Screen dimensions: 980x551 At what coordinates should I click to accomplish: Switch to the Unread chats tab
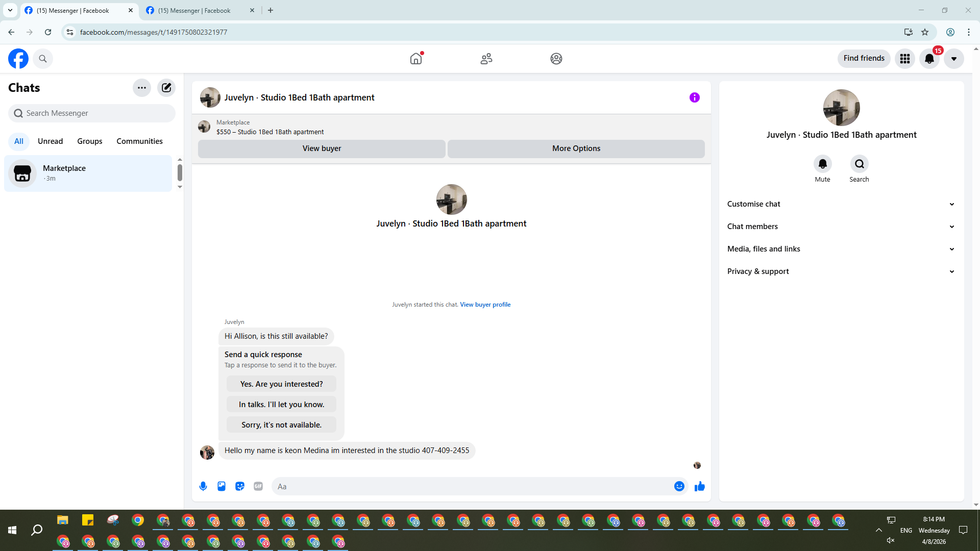[50, 141]
